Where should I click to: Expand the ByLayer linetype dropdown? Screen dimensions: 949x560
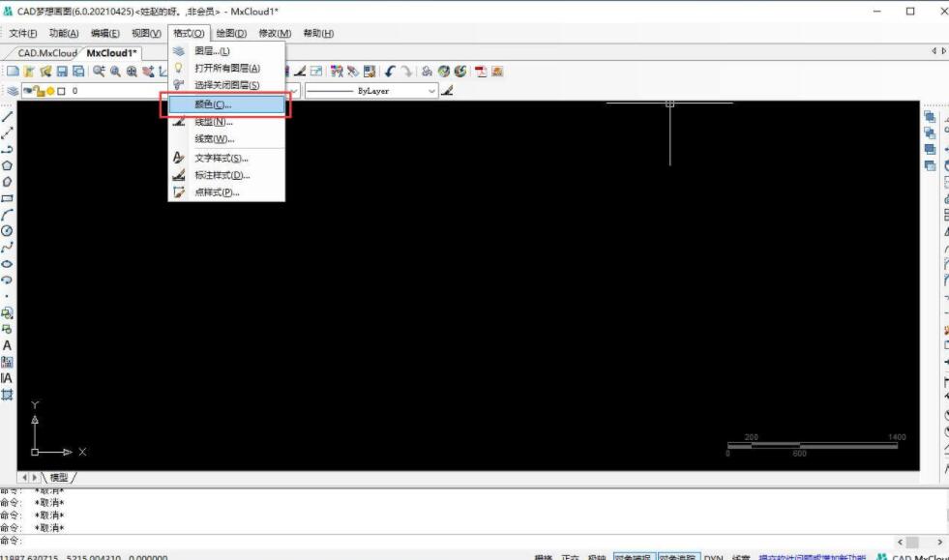432,91
